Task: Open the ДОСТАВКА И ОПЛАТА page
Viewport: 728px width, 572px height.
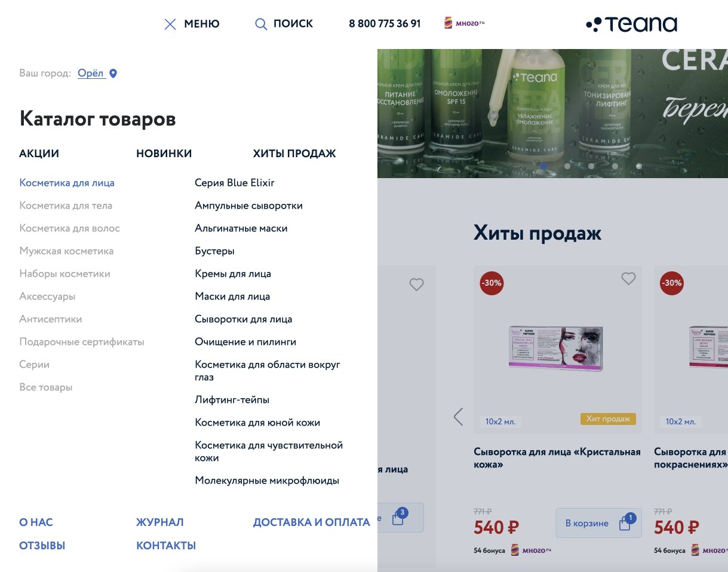Action: tap(312, 522)
